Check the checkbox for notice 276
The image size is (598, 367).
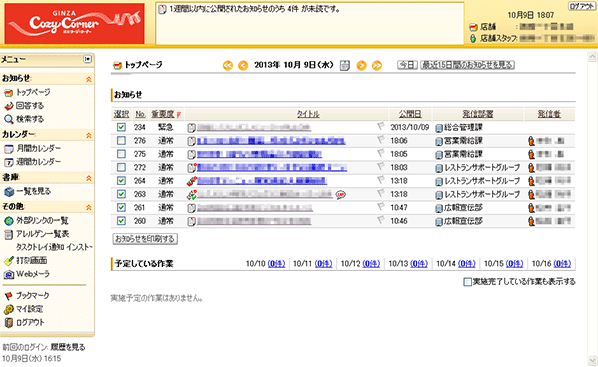(x=121, y=140)
